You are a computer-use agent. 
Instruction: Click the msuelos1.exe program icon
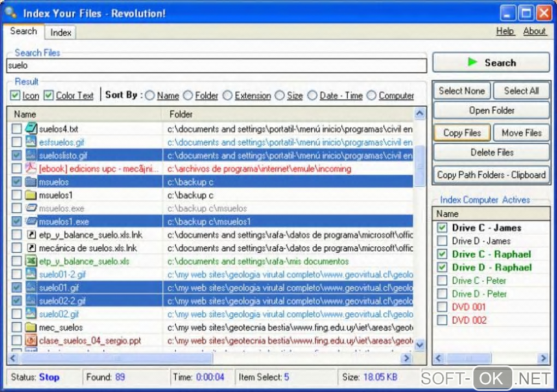31,221
